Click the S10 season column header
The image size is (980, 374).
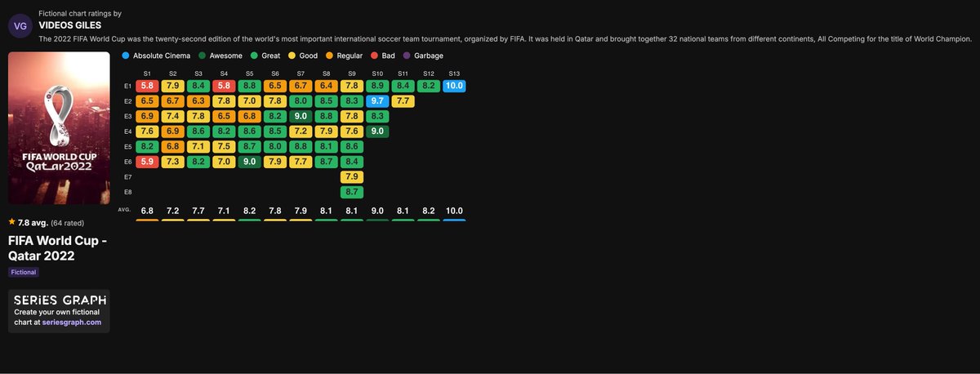click(377, 73)
